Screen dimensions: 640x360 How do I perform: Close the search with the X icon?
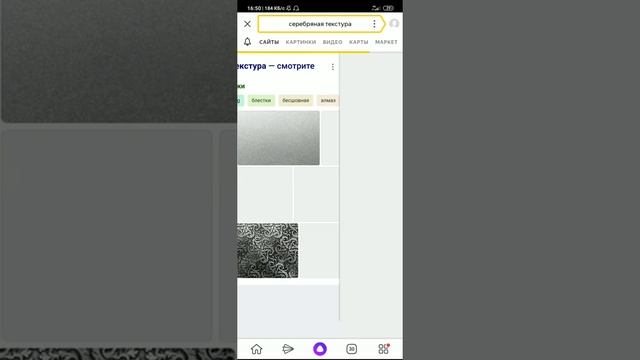247,24
